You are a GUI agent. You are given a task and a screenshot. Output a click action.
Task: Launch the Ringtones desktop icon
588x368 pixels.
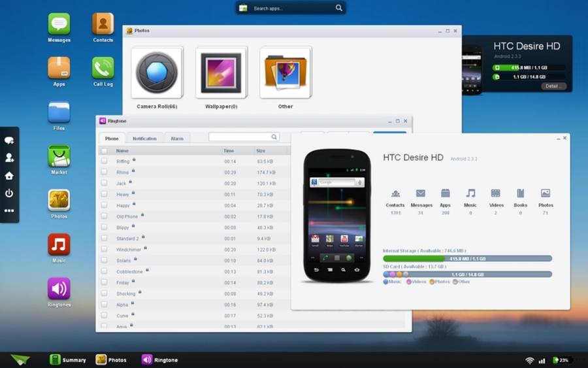pos(59,288)
